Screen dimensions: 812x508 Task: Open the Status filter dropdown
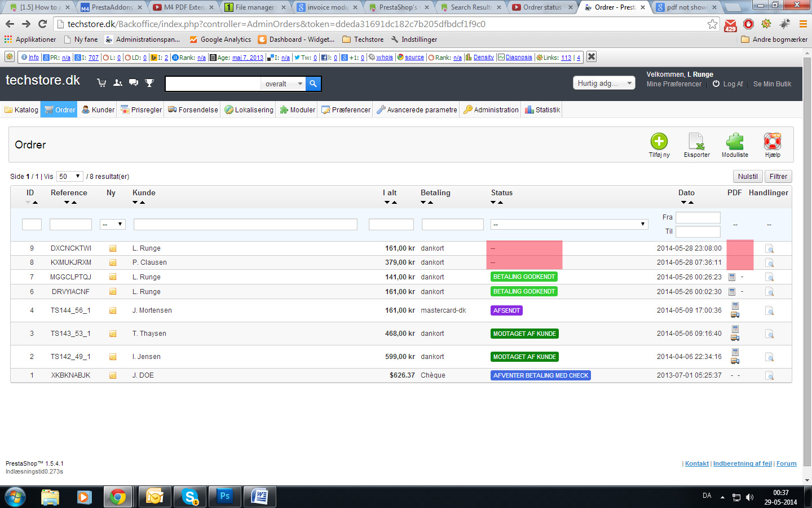click(568, 224)
